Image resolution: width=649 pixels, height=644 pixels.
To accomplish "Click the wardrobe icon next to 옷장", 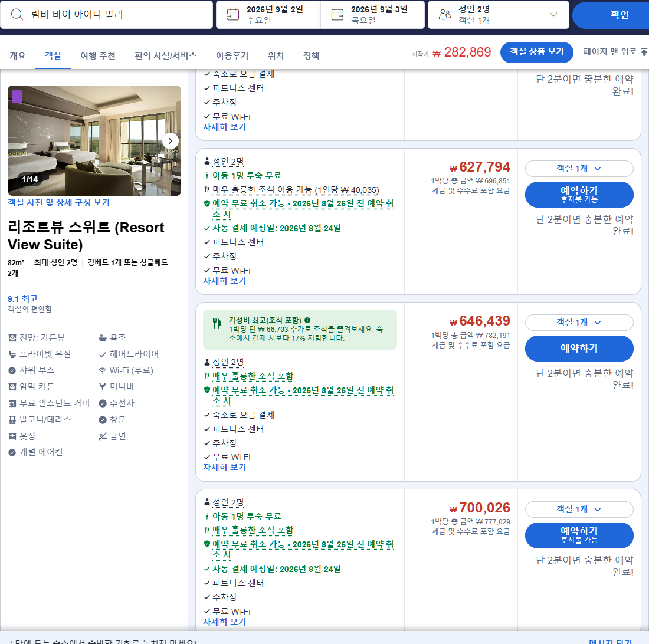I will [12, 436].
